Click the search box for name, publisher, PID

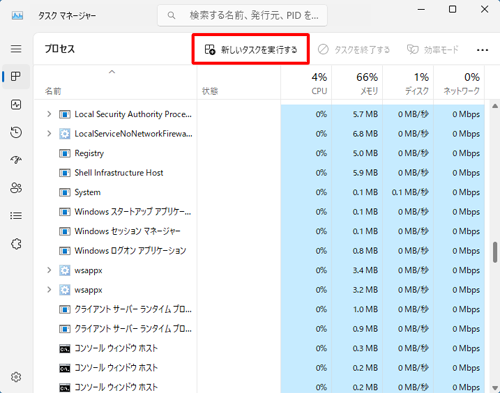[242, 15]
